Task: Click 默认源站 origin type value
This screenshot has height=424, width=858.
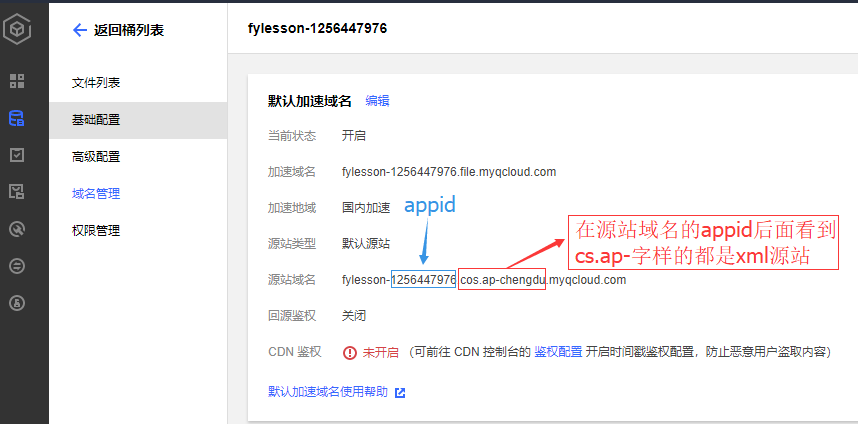Action: click(366, 244)
